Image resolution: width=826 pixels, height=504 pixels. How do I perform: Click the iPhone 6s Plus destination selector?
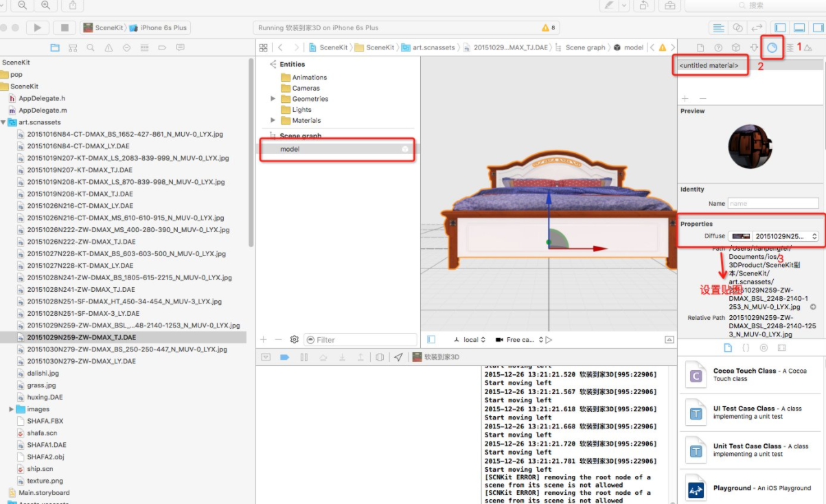click(163, 27)
